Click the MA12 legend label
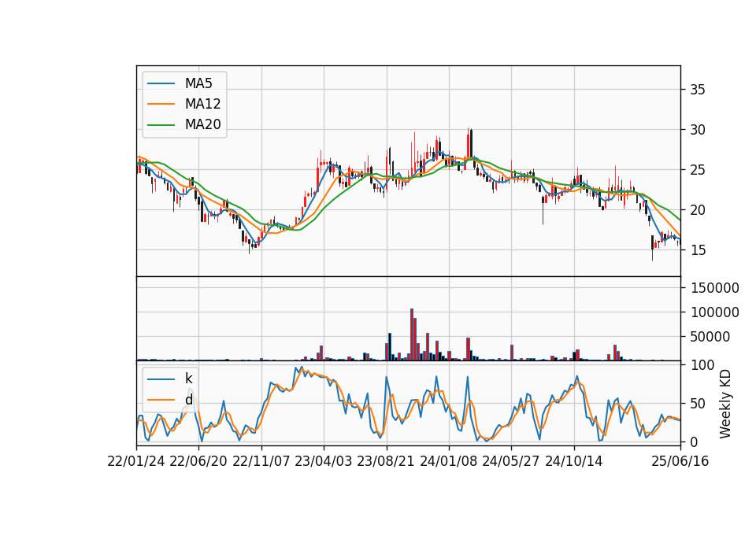The height and width of the screenshot is (543, 756). [x=202, y=104]
